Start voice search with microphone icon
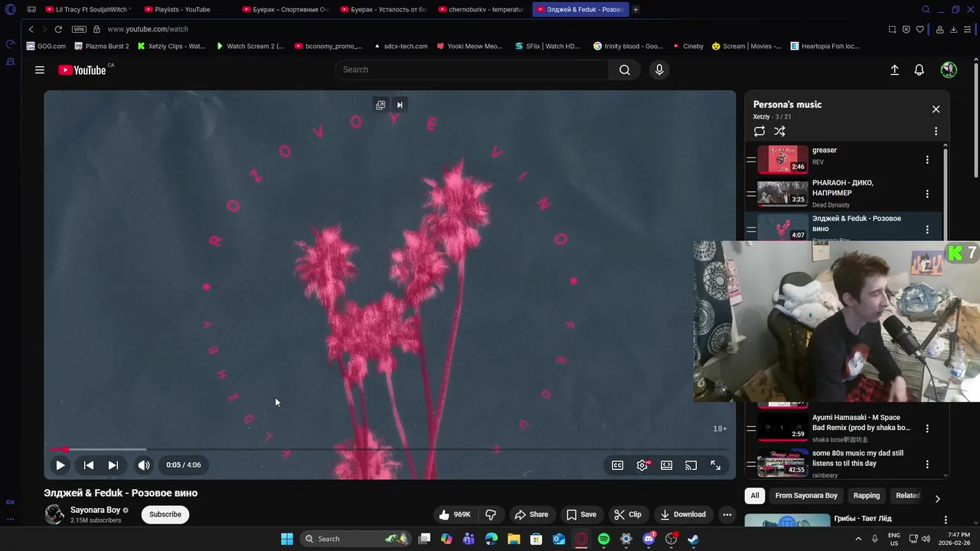980x551 pixels. click(x=659, y=70)
